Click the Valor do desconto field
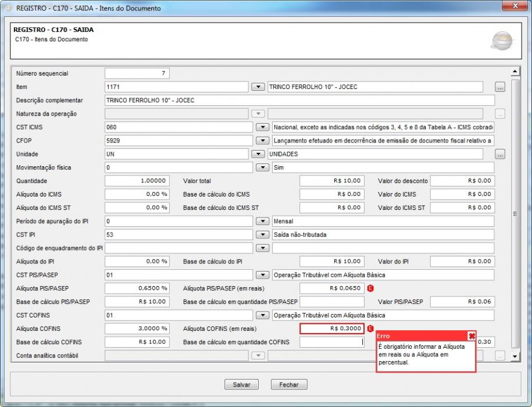 (462, 181)
